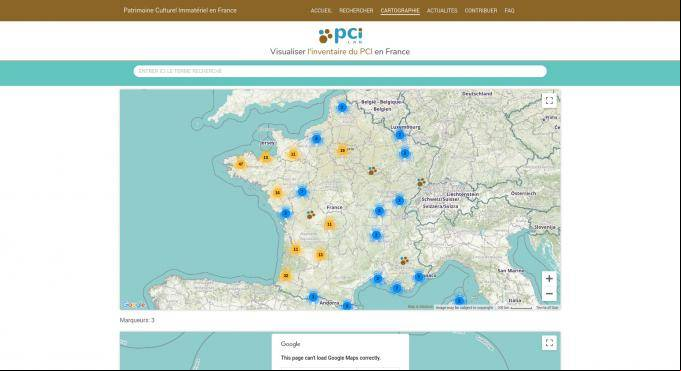Expand the blue cluster near Luxembourg

(400, 135)
